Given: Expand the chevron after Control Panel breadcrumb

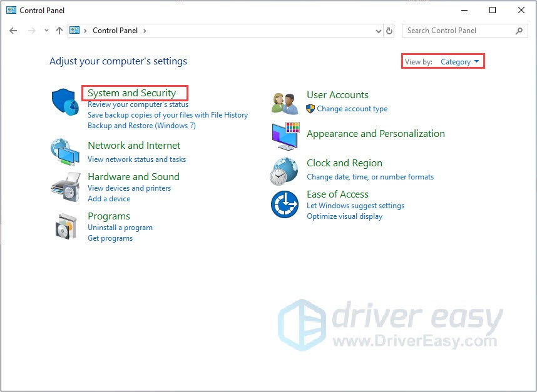Looking at the screenshot, I should pyautogui.click(x=145, y=31).
